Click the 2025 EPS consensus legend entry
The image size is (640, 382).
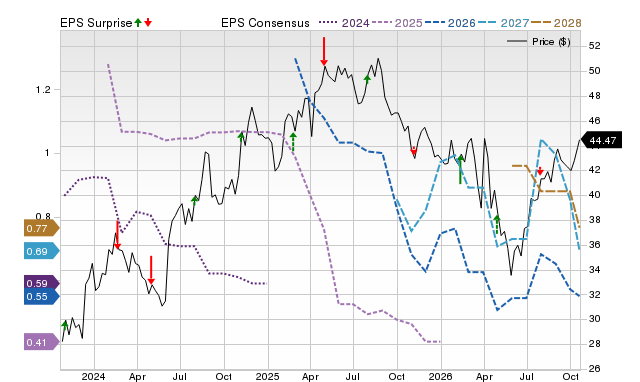pyautogui.click(x=397, y=23)
